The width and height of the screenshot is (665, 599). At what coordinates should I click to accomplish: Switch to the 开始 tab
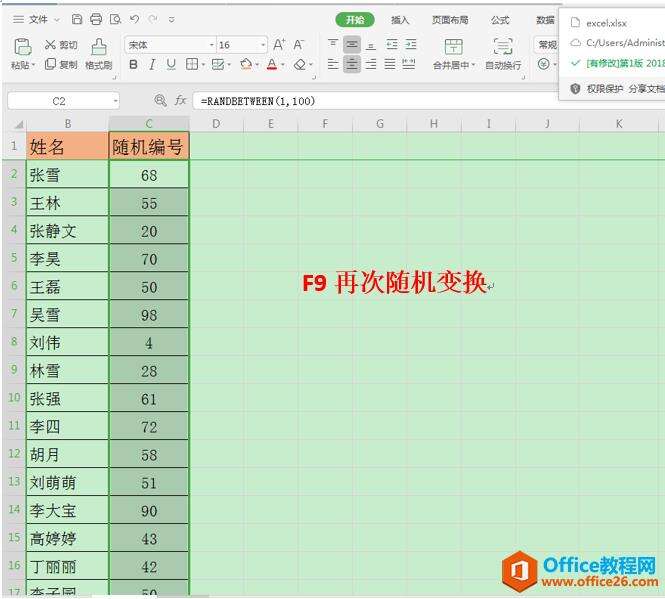(355, 20)
